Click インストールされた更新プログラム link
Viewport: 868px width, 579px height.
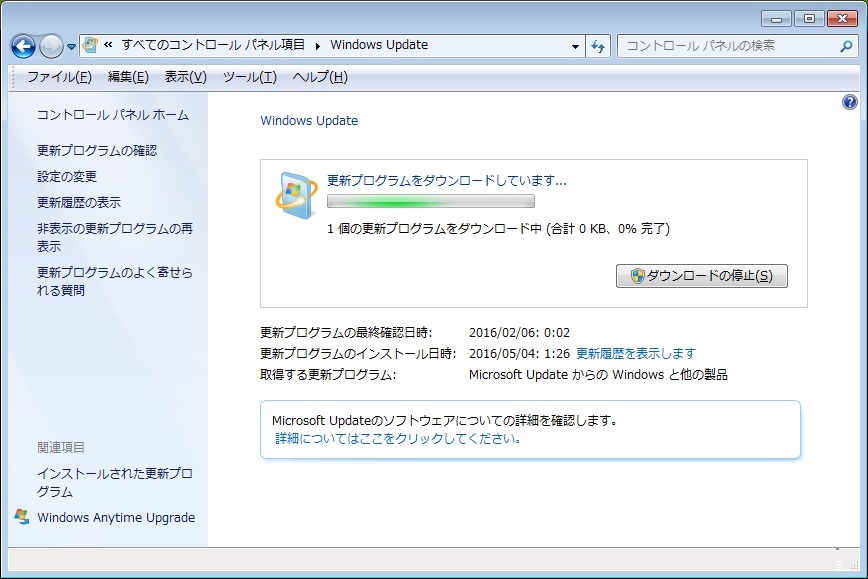pyautogui.click(x=115, y=482)
